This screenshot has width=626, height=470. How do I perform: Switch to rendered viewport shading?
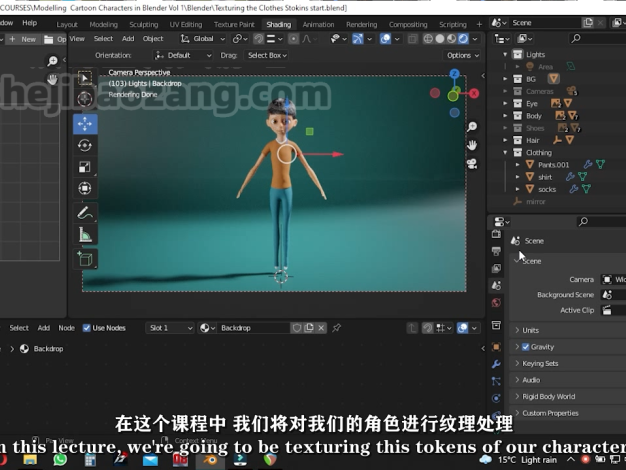pyautogui.click(x=463, y=39)
